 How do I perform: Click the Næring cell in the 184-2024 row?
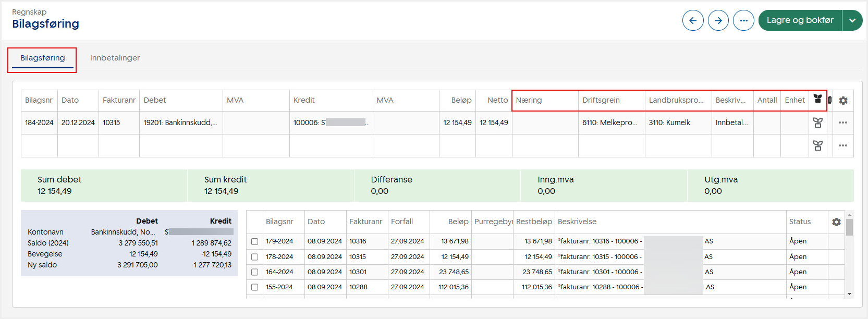click(x=545, y=122)
